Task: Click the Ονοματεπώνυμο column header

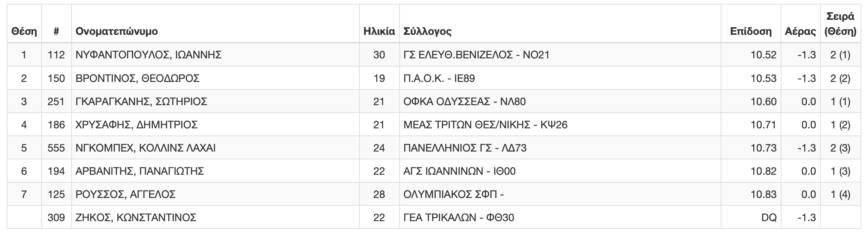Action: click(117, 31)
